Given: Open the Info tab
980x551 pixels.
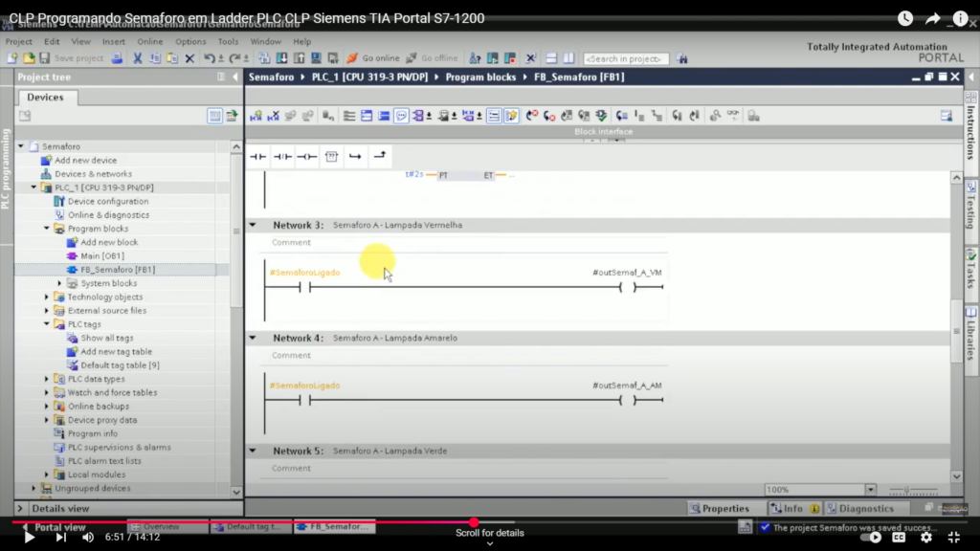Looking at the screenshot, I should (x=794, y=509).
